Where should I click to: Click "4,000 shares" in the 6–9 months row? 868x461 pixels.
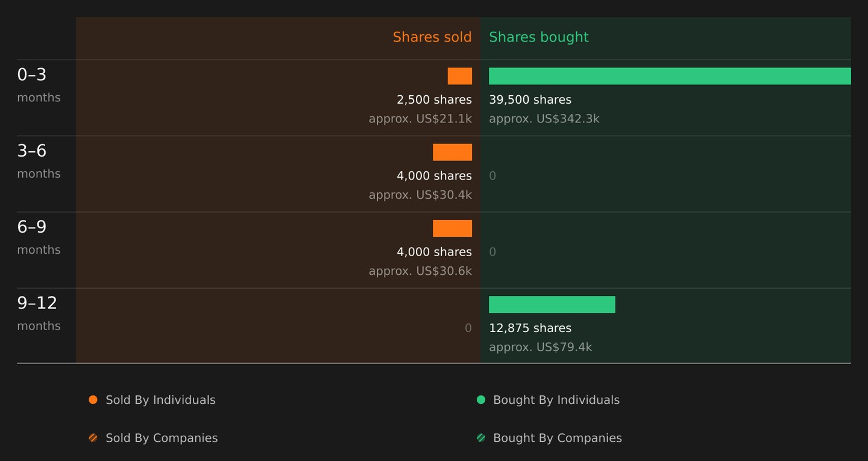point(434,252)
